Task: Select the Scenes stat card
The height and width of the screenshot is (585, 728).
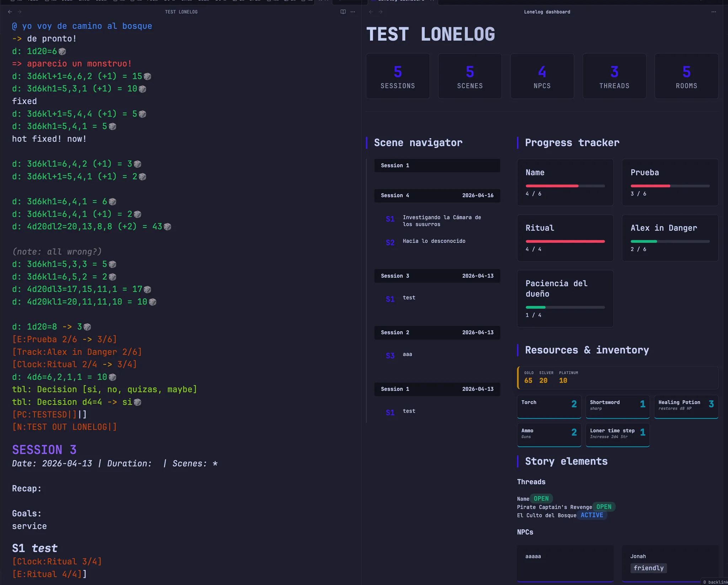Action: pyautogui.click(x=470, y=76)
